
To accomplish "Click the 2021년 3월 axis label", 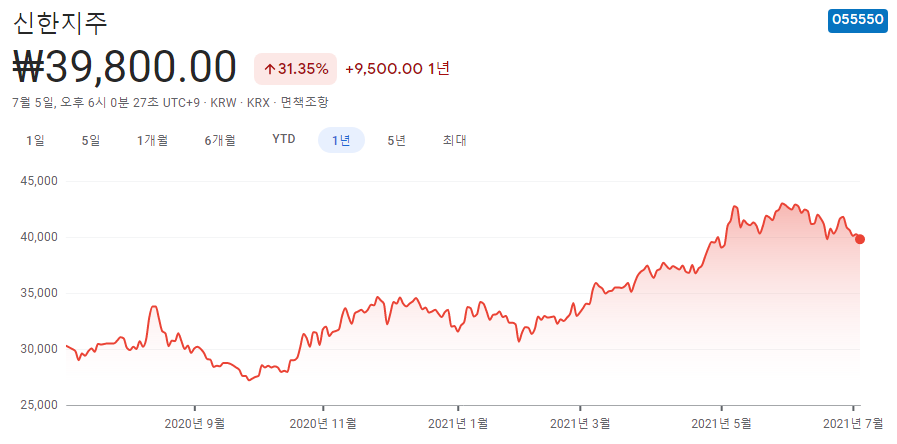I will pos(580,424).
